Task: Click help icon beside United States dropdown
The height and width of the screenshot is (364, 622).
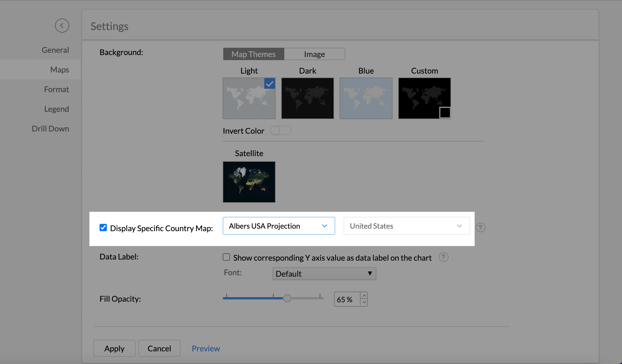Action: pyautogui.click(x=480, y=227)
